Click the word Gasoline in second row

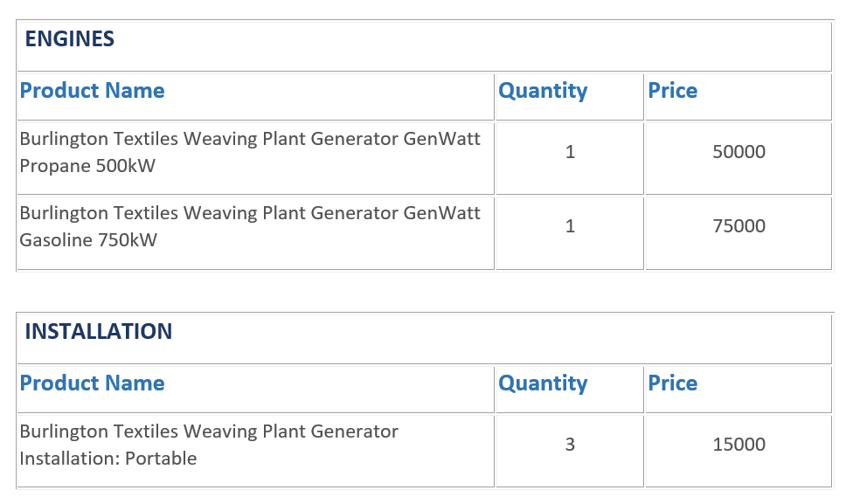[56, 240]
